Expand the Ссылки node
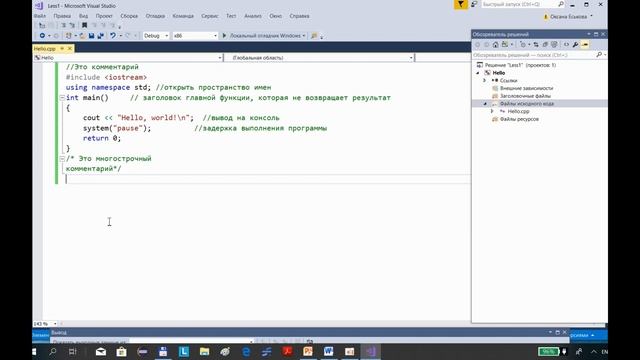 point(484,80)
